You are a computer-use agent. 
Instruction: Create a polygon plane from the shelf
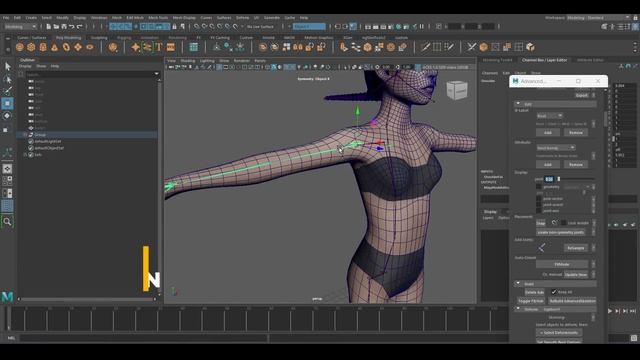(x=78, y=47)
